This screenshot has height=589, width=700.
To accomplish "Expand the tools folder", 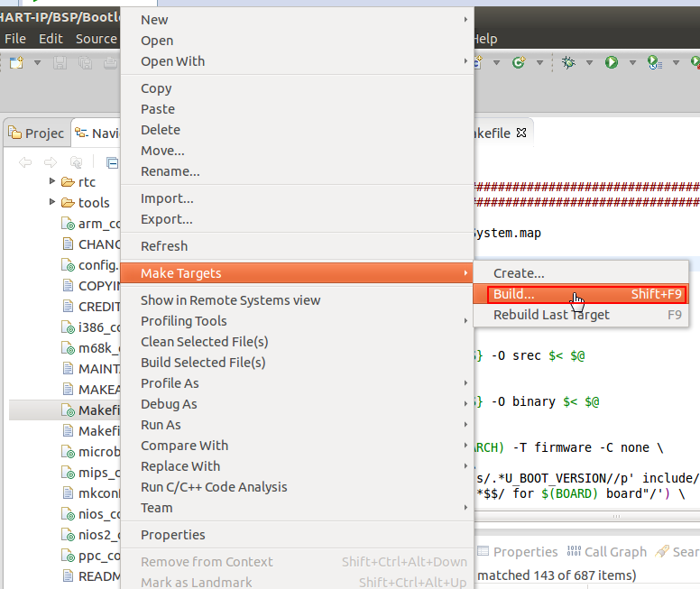I will [x=52, y=202].
